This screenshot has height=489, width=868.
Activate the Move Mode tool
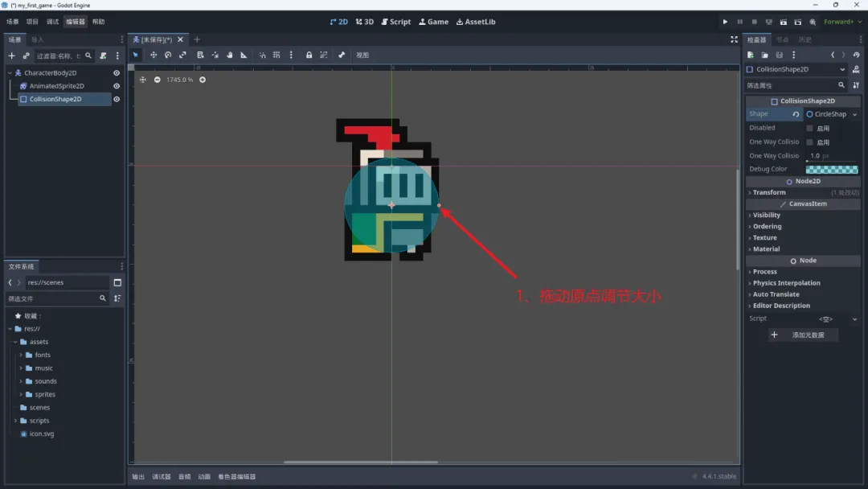[x=154, y=55]
